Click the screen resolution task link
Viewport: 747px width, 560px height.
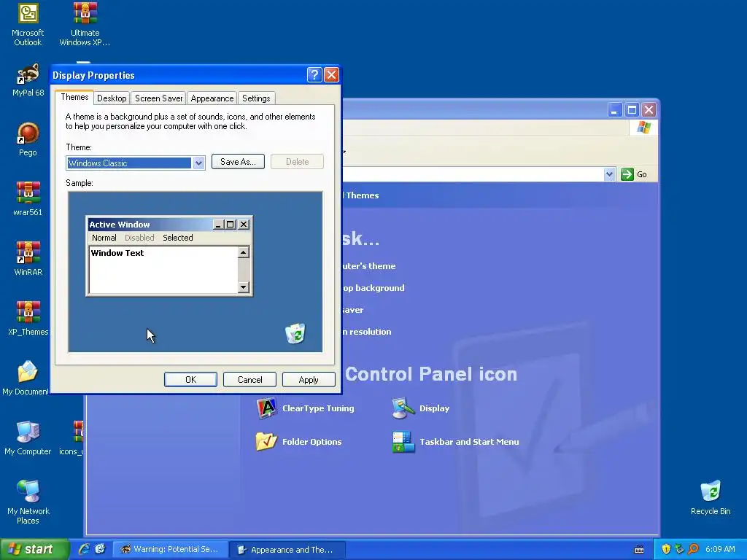tap(368, 332)
